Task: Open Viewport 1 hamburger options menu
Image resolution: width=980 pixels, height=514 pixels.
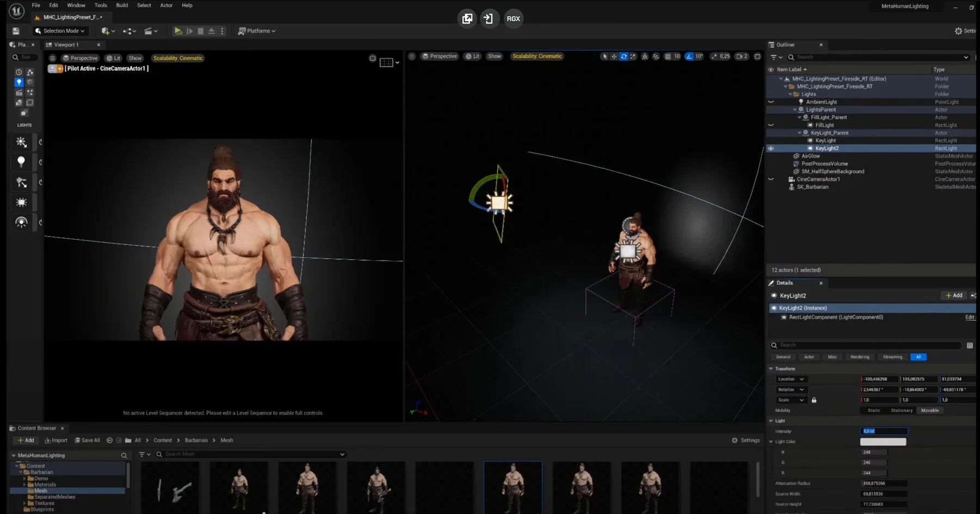Action: click(52, 58)
